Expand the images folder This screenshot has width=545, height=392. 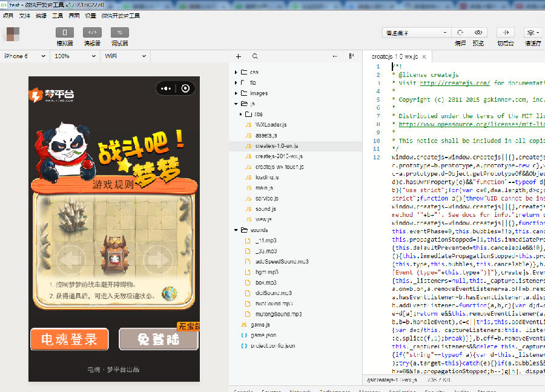point(236,93)
